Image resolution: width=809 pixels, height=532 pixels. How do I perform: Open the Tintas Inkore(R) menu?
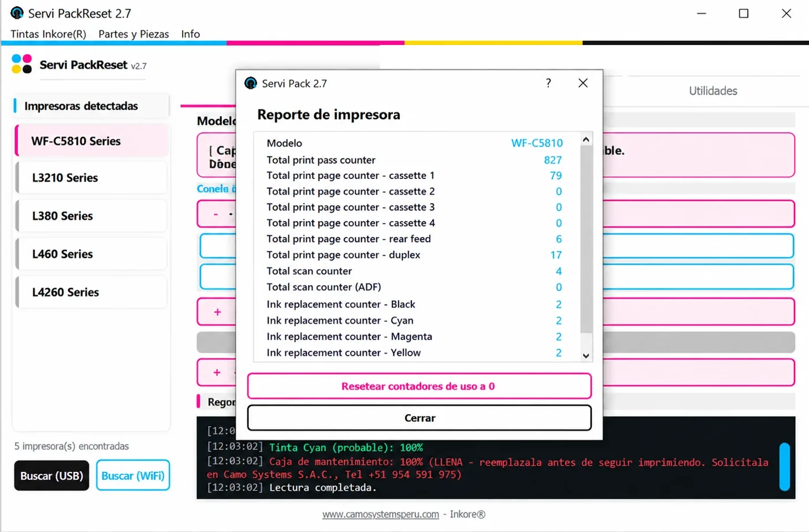48,34
